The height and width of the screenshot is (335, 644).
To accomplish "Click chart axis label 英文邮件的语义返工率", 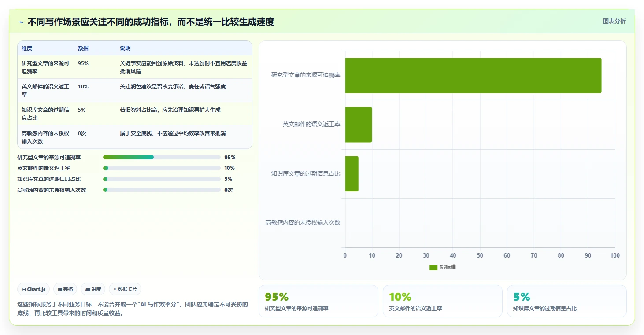I will tap(311, 125).
